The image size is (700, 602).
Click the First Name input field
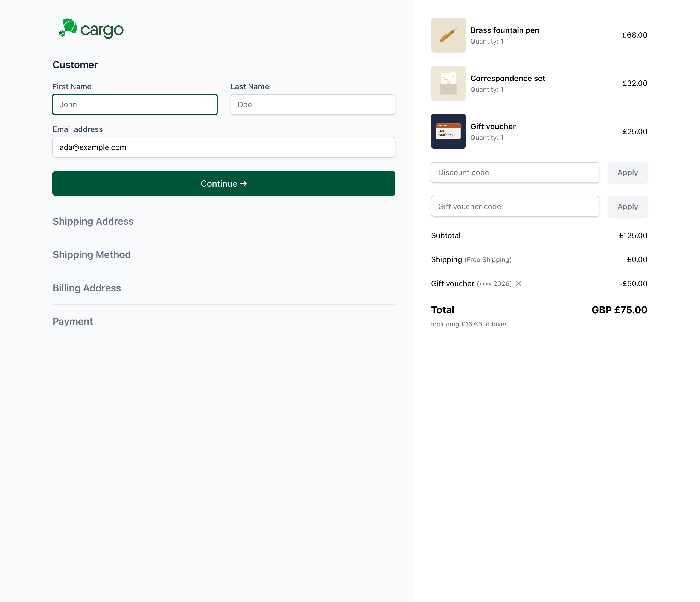(x=135, y=105)
